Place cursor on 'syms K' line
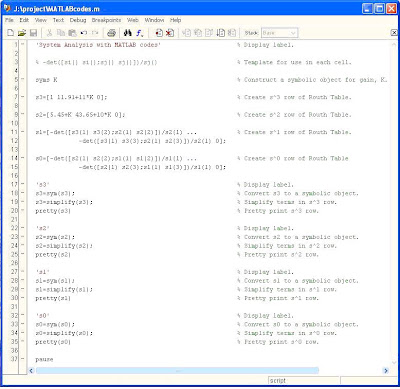Viewport: 400px width, 389px height. click(x=46, y=80)
